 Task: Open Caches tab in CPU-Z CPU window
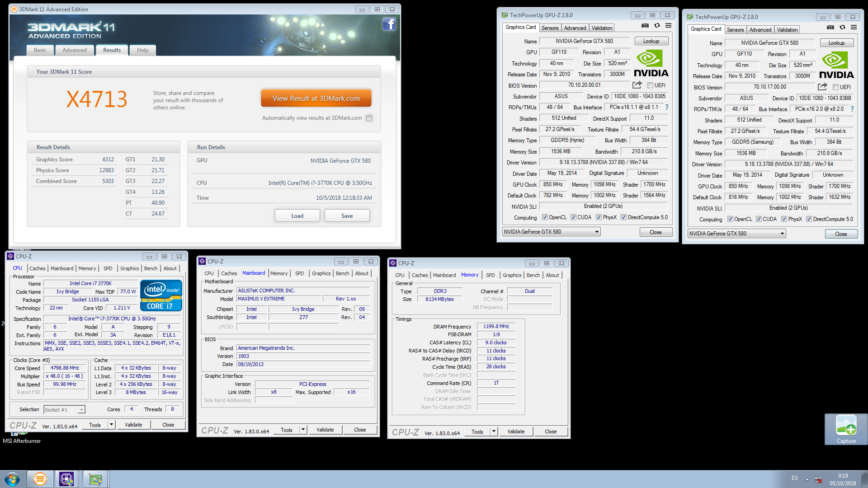click(x=38, y=268)
